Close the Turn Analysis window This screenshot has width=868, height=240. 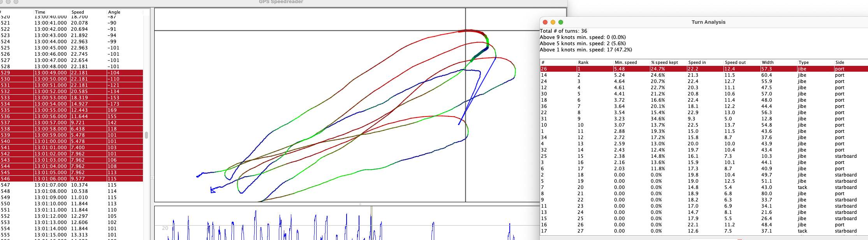pos(545,22)
